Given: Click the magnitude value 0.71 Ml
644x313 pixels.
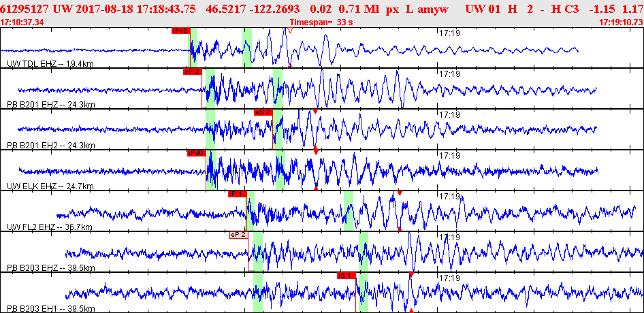Looking at the screenshot, I should click(x=360, y=9).
